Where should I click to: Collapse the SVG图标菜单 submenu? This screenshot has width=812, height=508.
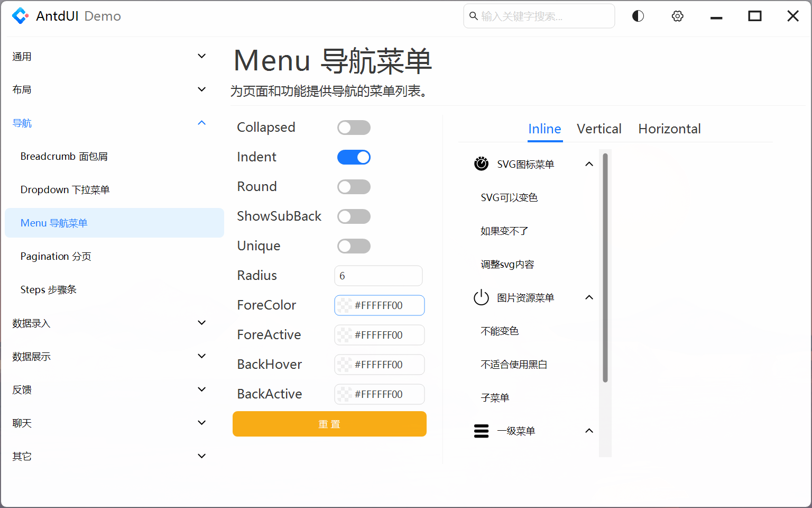(x=589, y=164)
